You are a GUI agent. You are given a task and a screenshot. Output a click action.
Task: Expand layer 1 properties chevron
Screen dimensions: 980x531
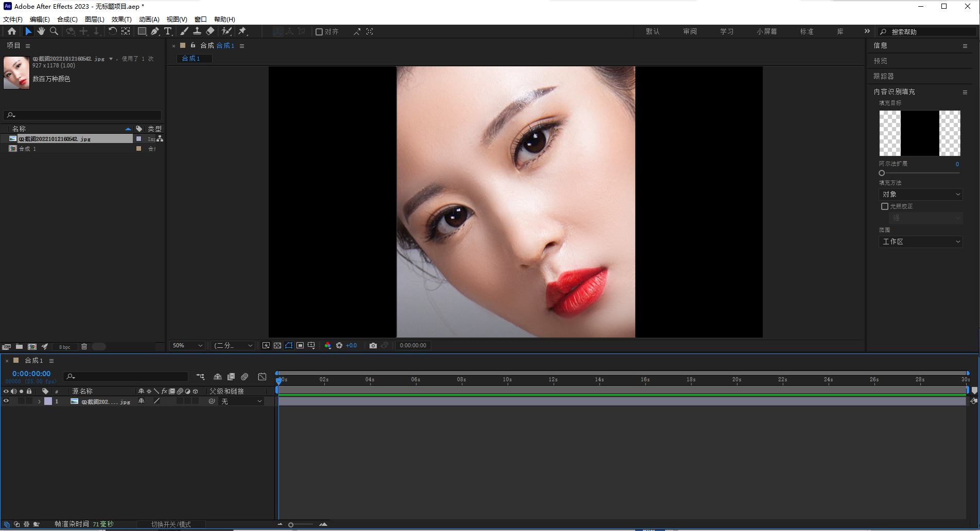click(40, 401)
